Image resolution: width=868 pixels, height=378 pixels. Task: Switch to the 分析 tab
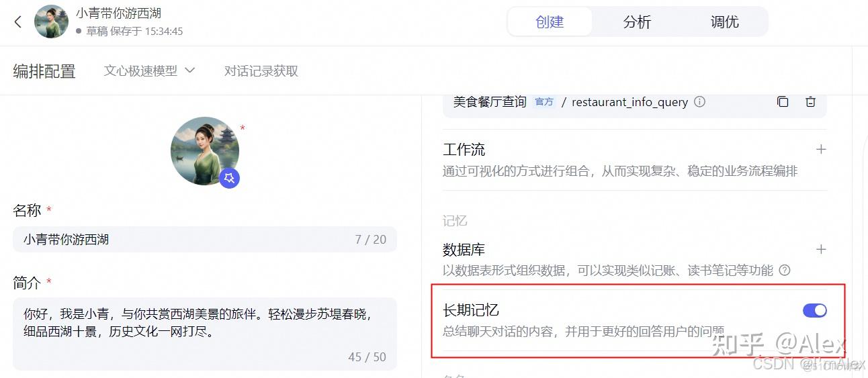pos(637,22)
